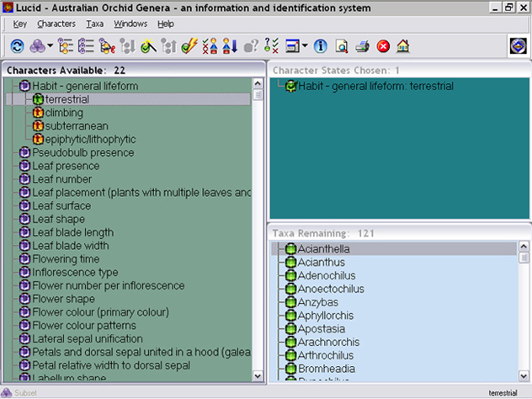
Task: Select Flowering time character
Action: pyautogui.click(x=66, y=259)
